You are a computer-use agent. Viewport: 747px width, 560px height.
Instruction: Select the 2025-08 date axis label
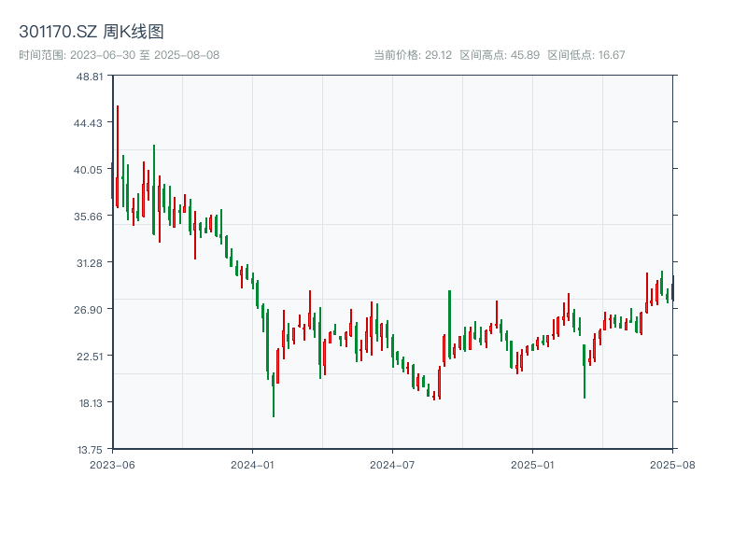click(672, 464)
